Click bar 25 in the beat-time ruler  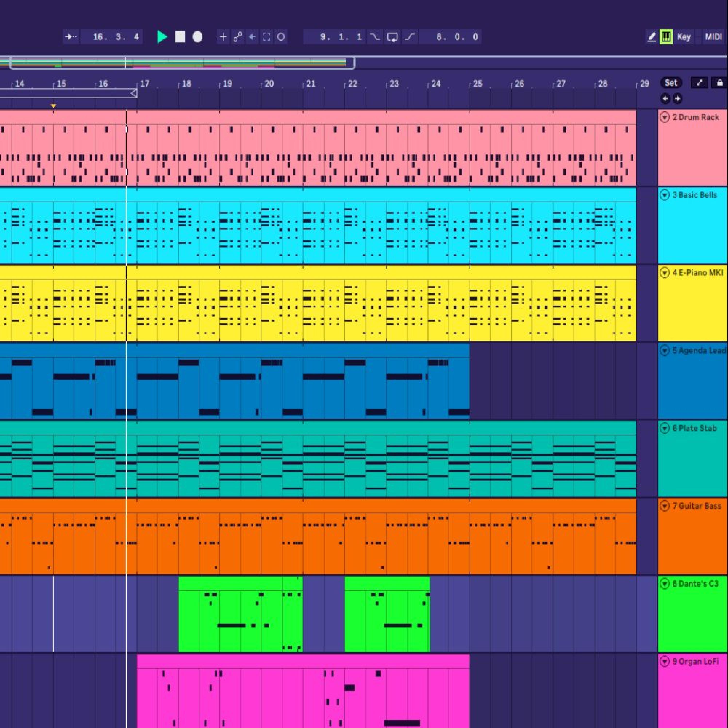click(477, 84)
